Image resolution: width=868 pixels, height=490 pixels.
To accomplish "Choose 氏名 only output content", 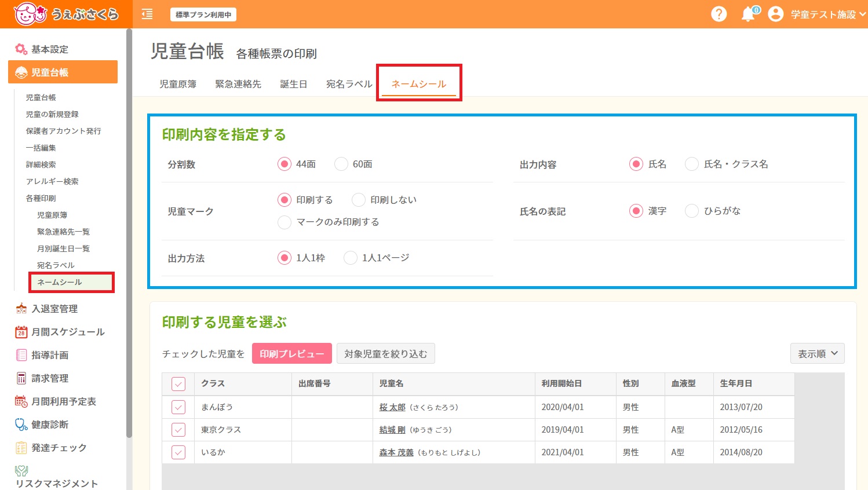I will click(636, 164).
